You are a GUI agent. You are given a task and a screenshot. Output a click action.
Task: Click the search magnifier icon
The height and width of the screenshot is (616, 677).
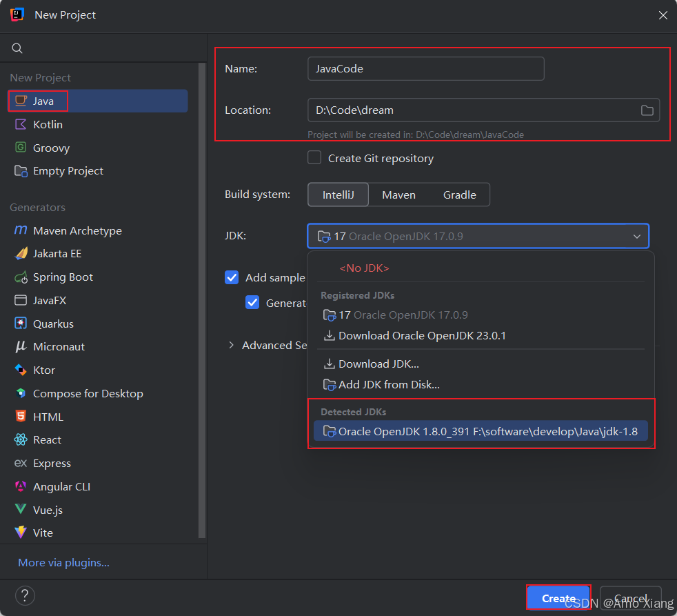[x=17, y=48]
